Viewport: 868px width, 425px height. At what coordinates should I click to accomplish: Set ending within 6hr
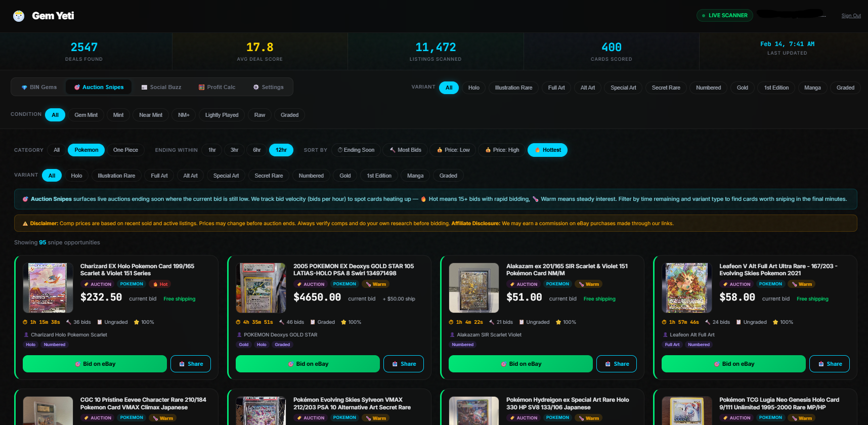pyautogui.click(x=257, y=150)
